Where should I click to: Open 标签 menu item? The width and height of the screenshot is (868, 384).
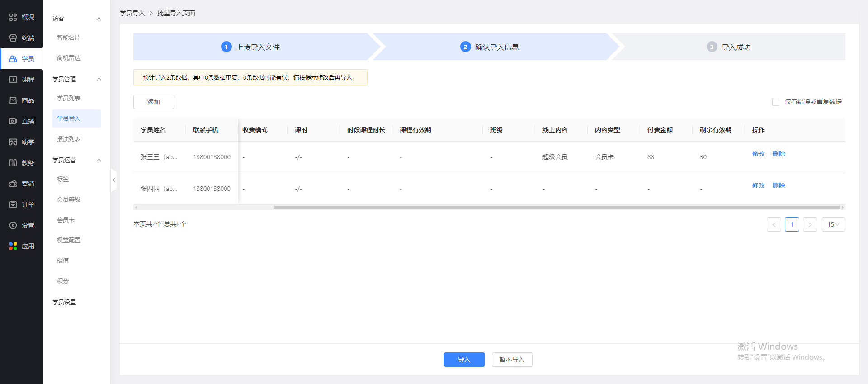coord(63,179)
